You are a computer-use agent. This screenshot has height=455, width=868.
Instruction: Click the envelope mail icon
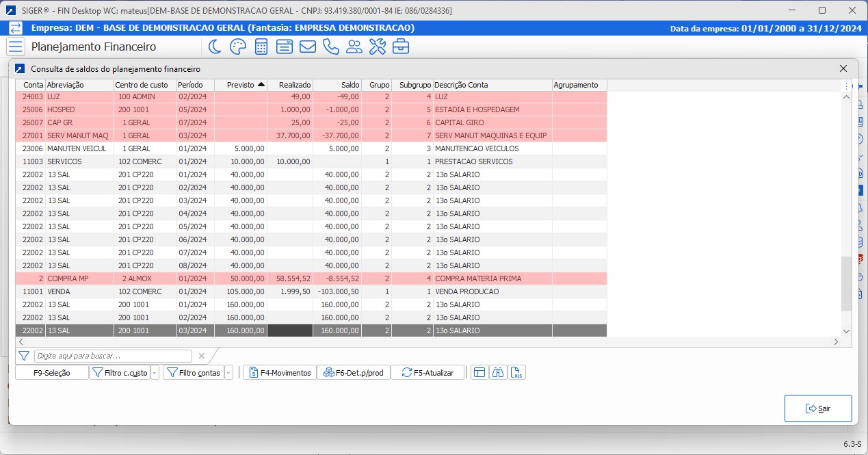tap(308, 47)
